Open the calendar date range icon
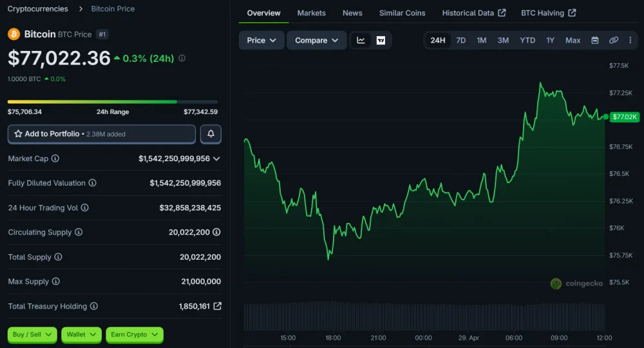644x348 pixels. [594, 40]
